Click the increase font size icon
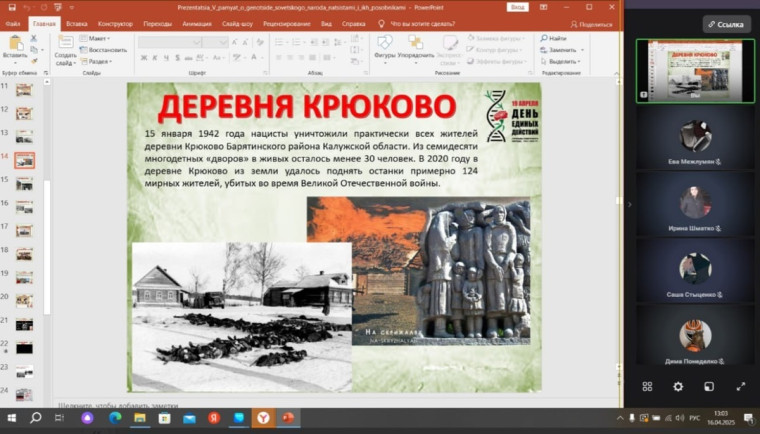Image resolution: width=760 pixels, height=434 pixels. 235,43
